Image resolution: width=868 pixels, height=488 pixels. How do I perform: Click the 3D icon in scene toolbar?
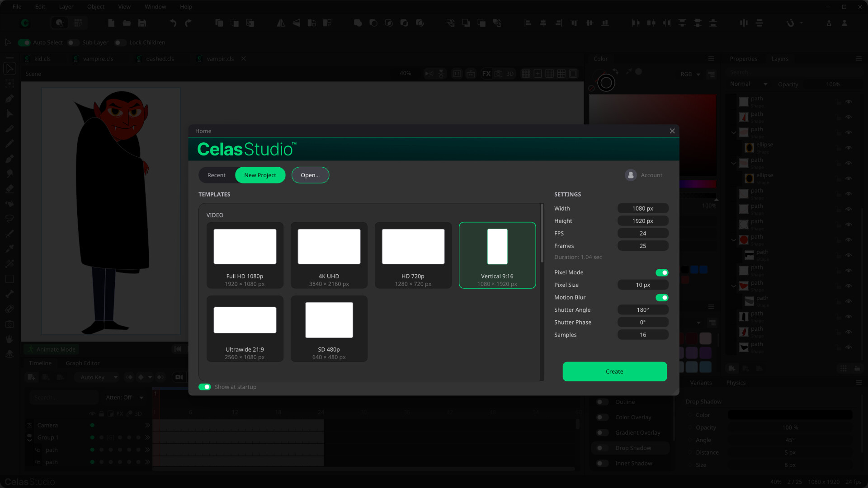point(510,74)
